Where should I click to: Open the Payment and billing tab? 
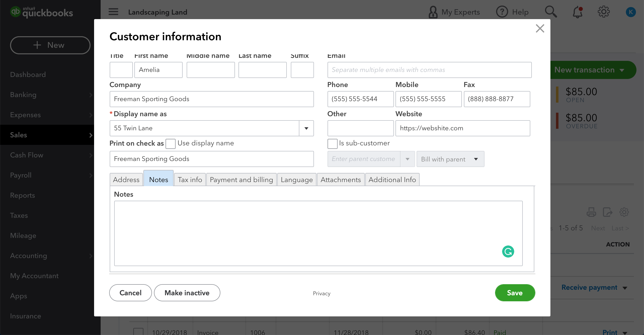pyautogui.click(x=241, y=180)
